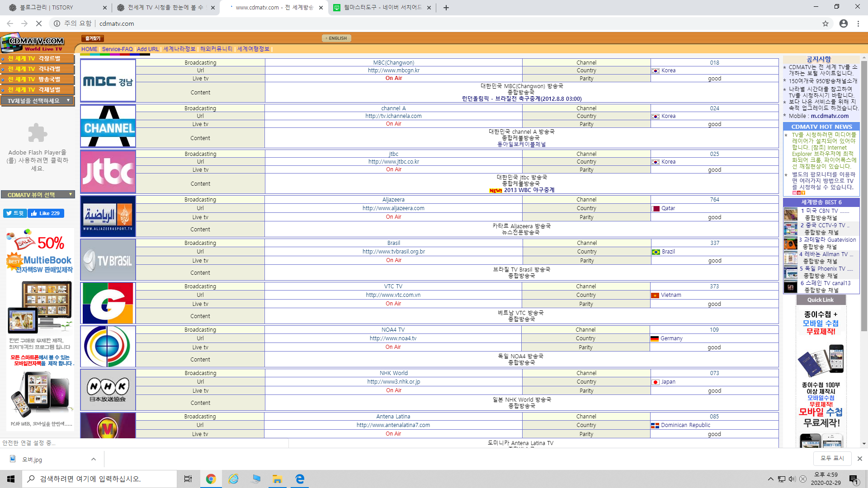Click the ENGLISH language button

click(336, 38)
